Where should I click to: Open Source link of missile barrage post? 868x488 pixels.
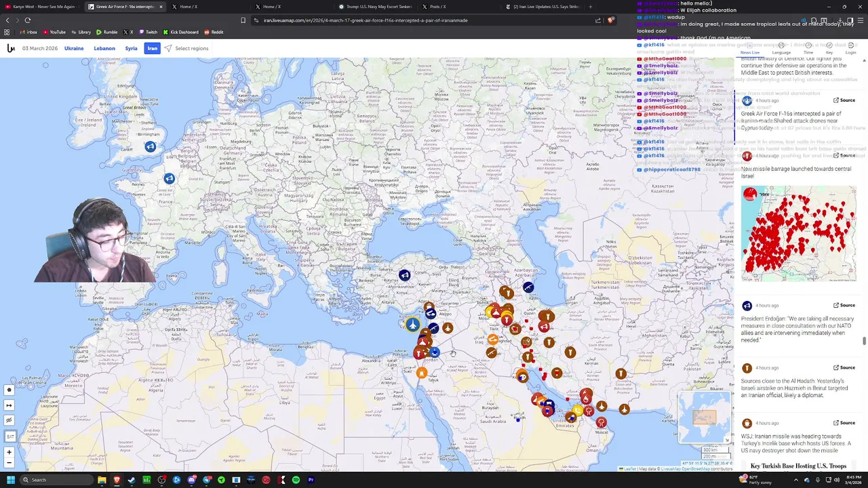pyautogui.click(x=844, y=155)
